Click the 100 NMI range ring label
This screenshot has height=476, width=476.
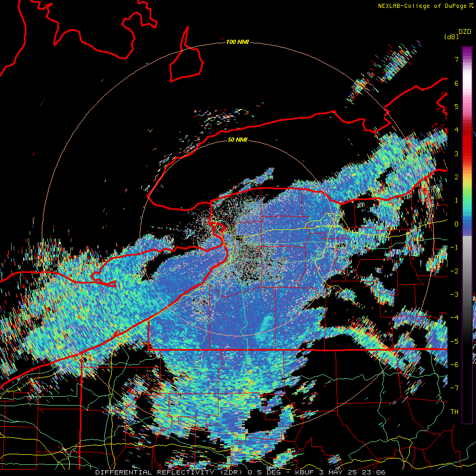(x=237, y=42)
